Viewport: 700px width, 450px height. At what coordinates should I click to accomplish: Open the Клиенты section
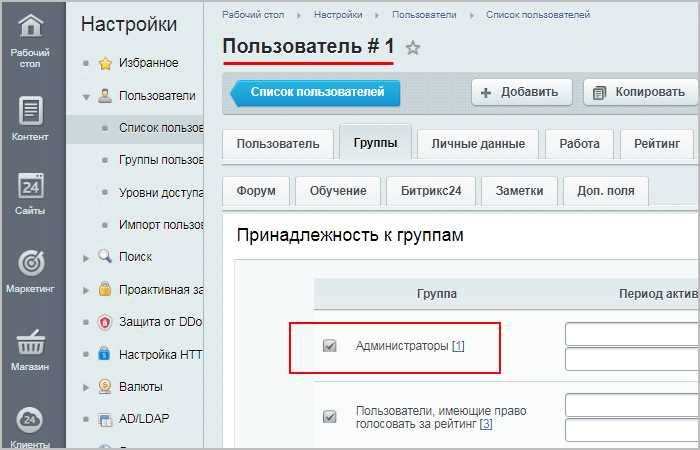30,426
